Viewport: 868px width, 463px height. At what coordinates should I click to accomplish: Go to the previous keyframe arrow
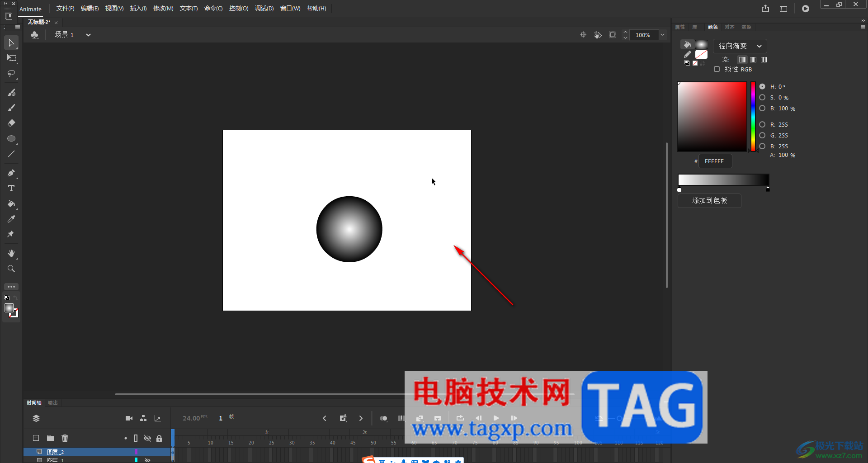(325, 418)
